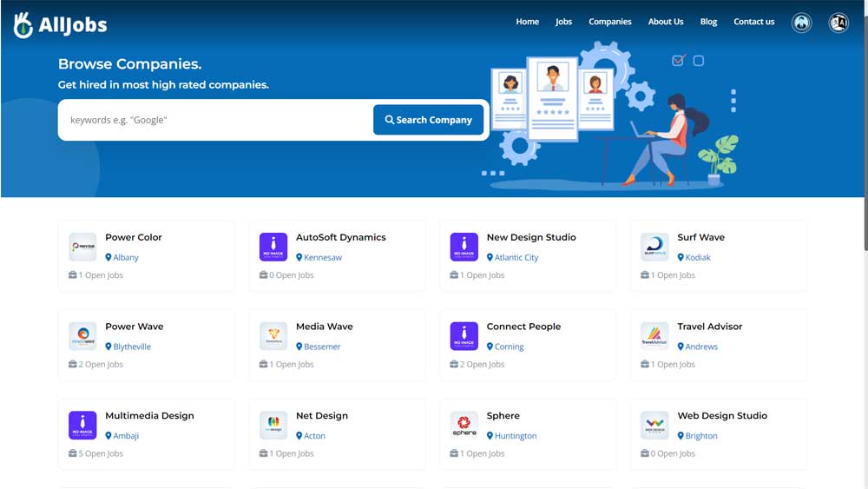868x489 pixels.
Task: Open the language translate icon
Action: click(838, 23)
